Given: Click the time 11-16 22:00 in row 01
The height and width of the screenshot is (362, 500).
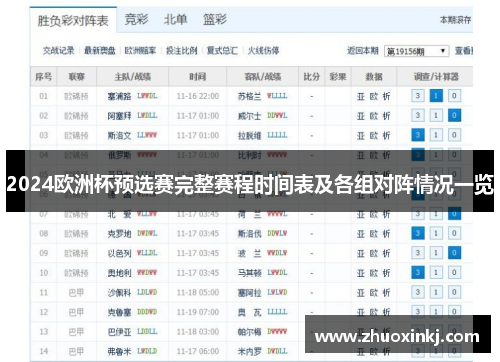Looking at the screenshot, I should [198, 96].
